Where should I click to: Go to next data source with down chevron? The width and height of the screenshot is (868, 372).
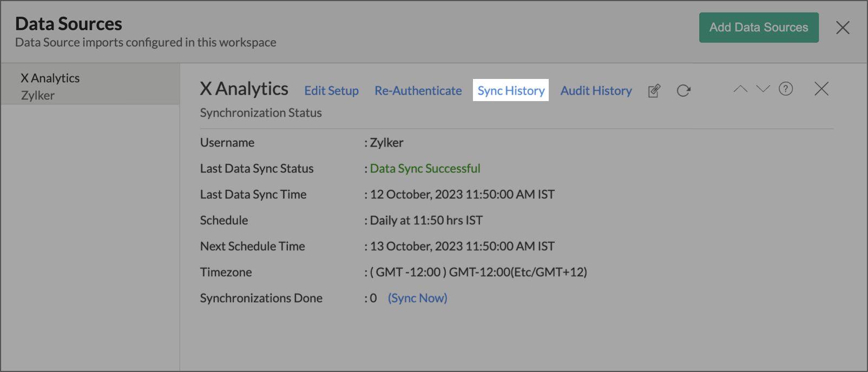click(763, 89)
